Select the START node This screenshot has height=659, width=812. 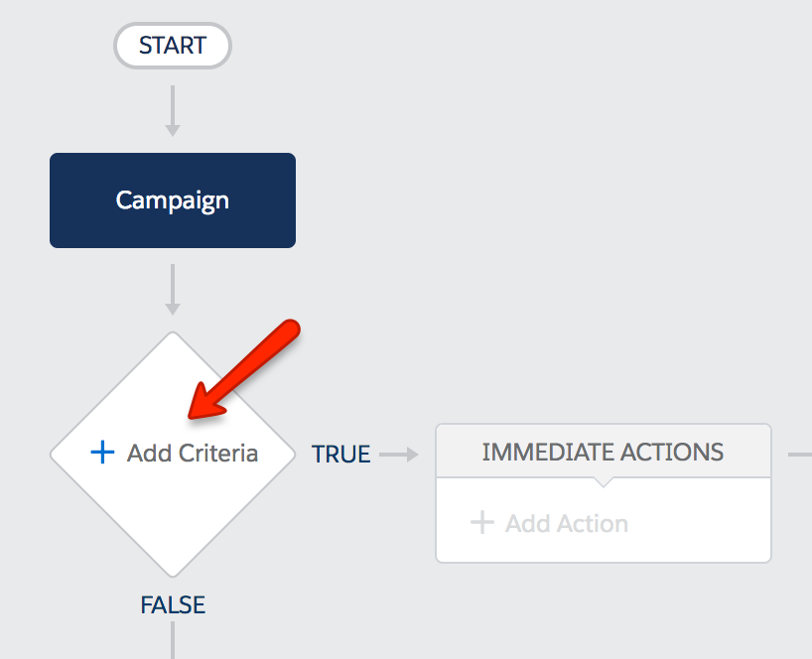173,46
